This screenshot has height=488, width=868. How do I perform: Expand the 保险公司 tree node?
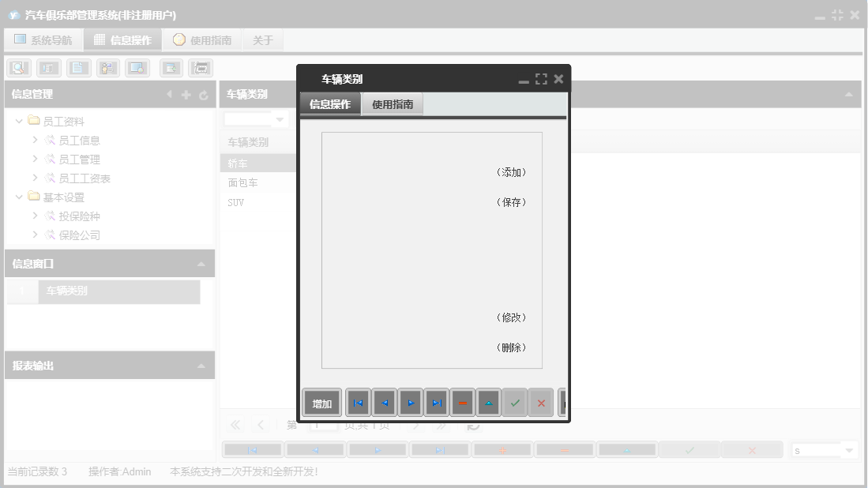coord(35,235)
